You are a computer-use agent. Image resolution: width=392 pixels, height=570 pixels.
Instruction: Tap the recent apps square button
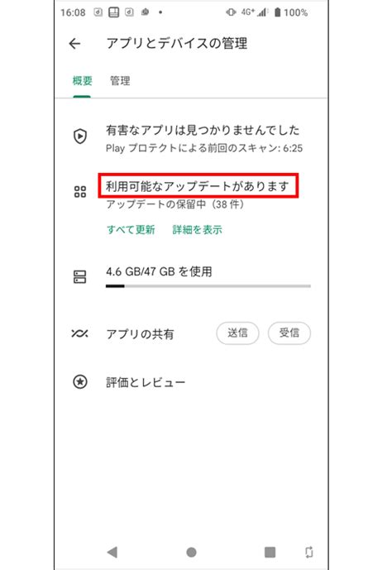click(270, 552)
